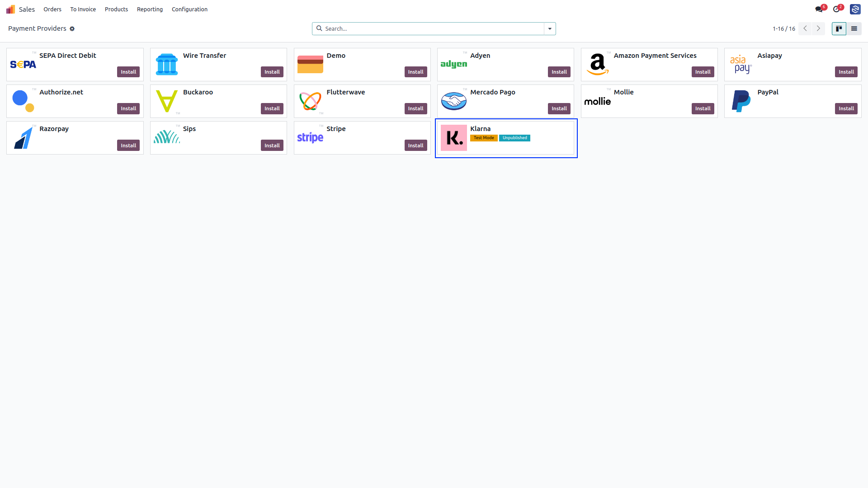Open the Configuration menu
The height and width of the screenshot is (488, 868).
coord(189,9)
